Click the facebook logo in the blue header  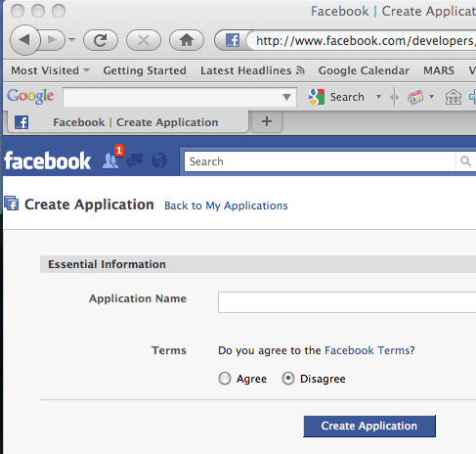click(48, 160)
